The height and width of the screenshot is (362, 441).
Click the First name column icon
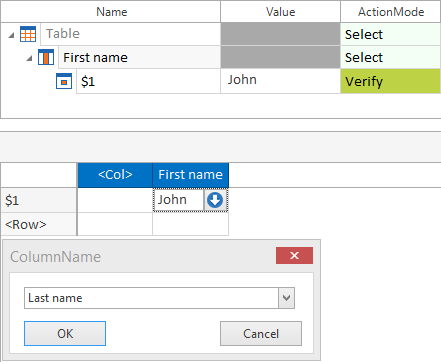(46, 57)
